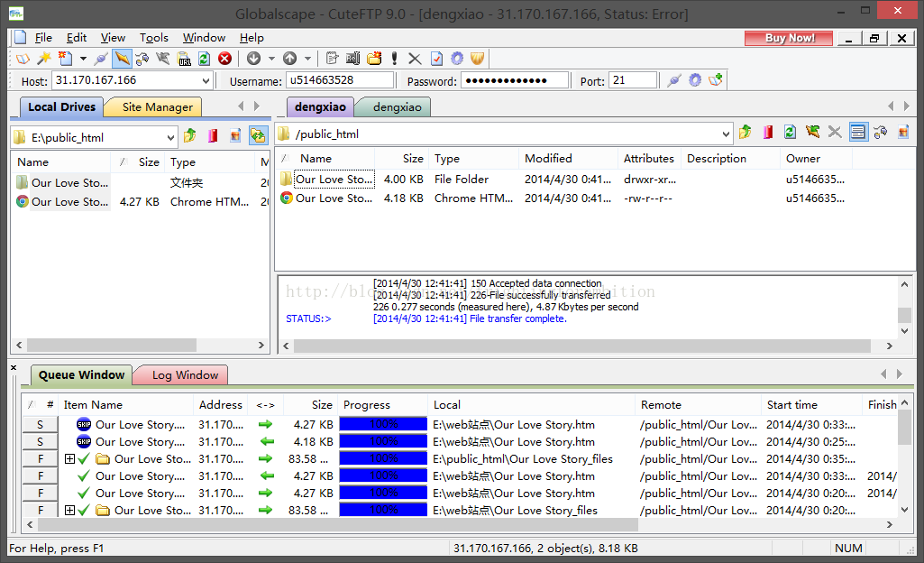Open the Upload options dropdown arrow
The width and height of the screenshot is (924, 563).
[x=307, y=59]
